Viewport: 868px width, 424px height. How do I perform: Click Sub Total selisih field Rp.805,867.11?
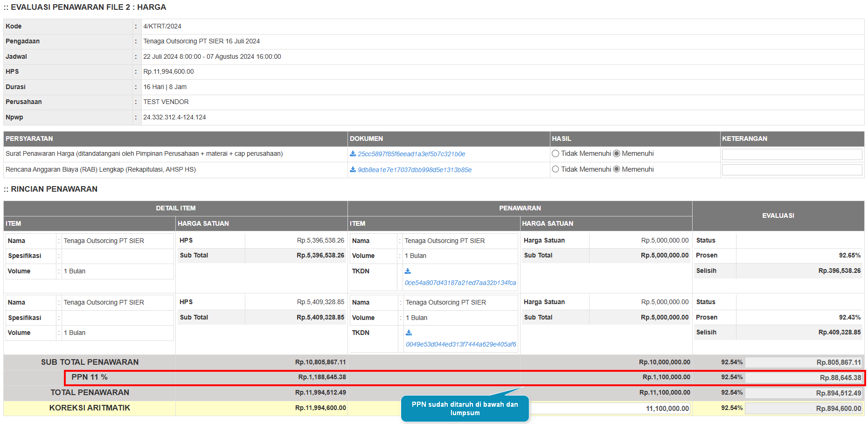click(x=803, y=362)
